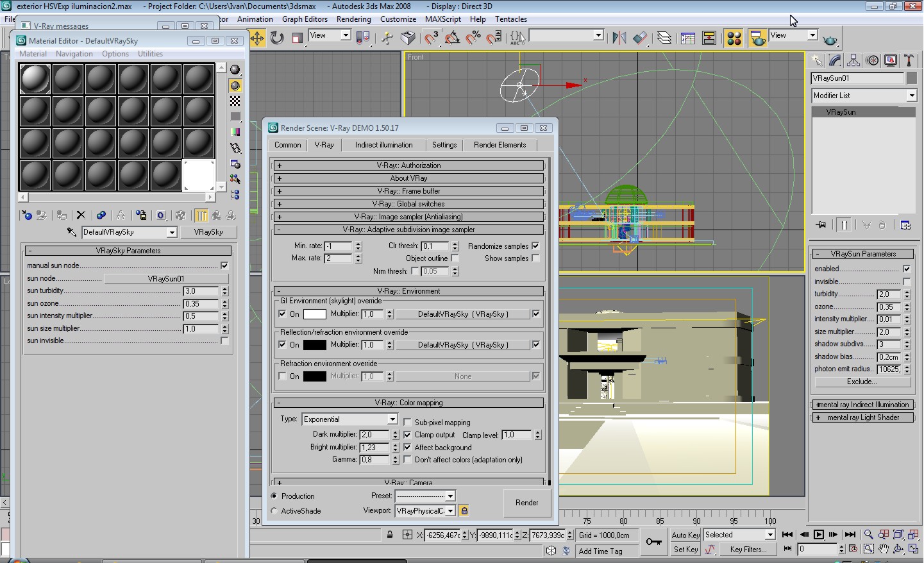Click the white GI Environment color swatch

tap(314, 314)
